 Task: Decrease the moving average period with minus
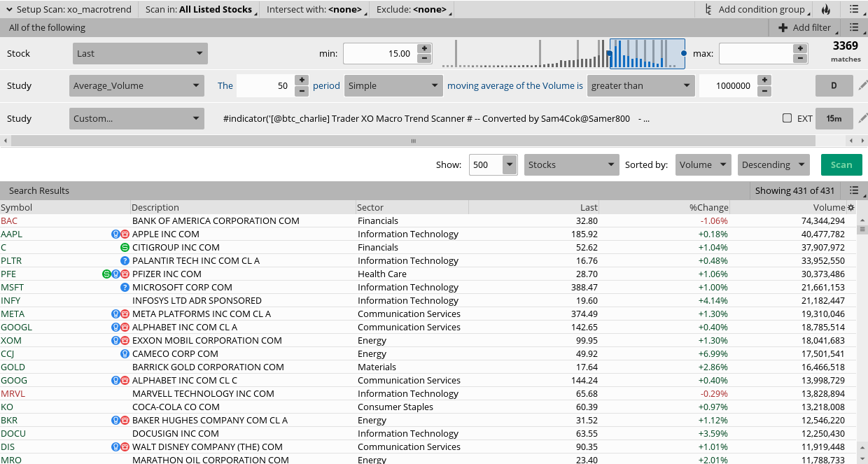(302, 91)
